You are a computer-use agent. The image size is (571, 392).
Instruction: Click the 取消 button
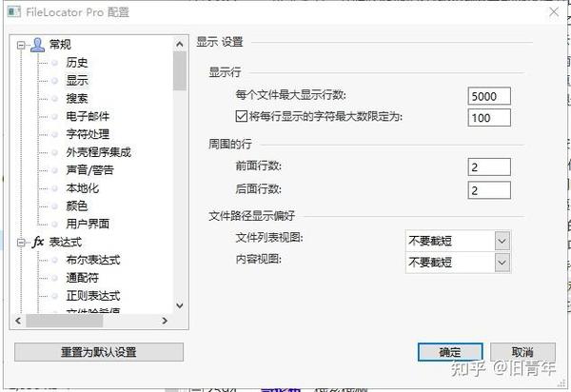pos(522,352)
